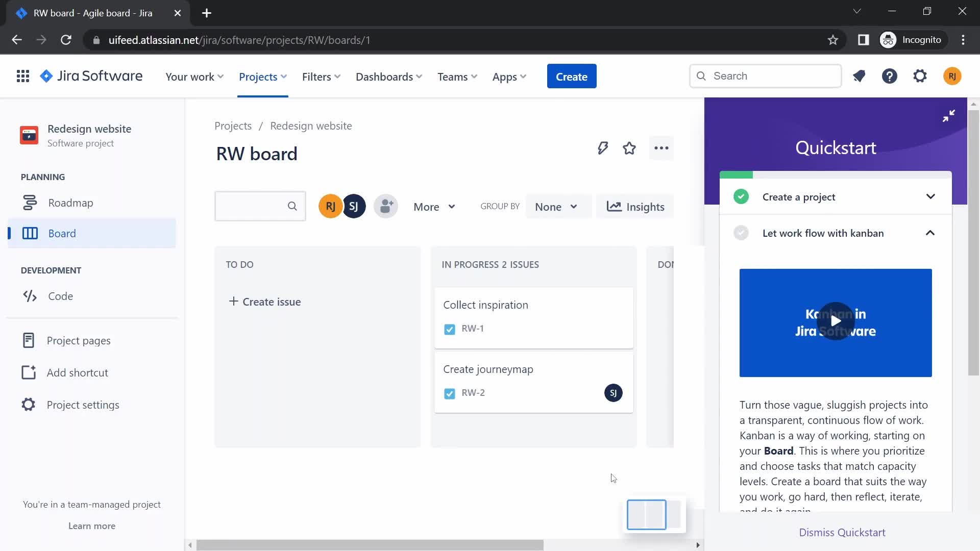
Task: Click the blue Create button
Action: [572, 77]
